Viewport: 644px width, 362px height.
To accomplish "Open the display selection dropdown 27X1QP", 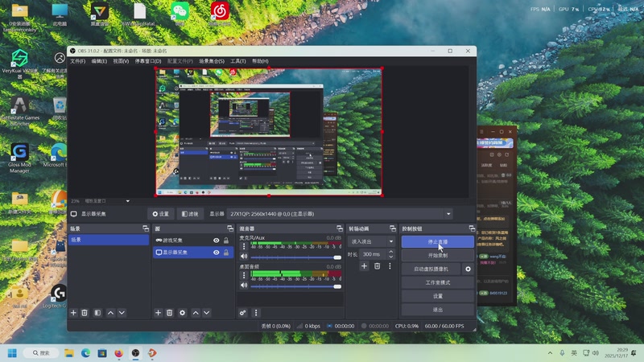I will (340, 214).
